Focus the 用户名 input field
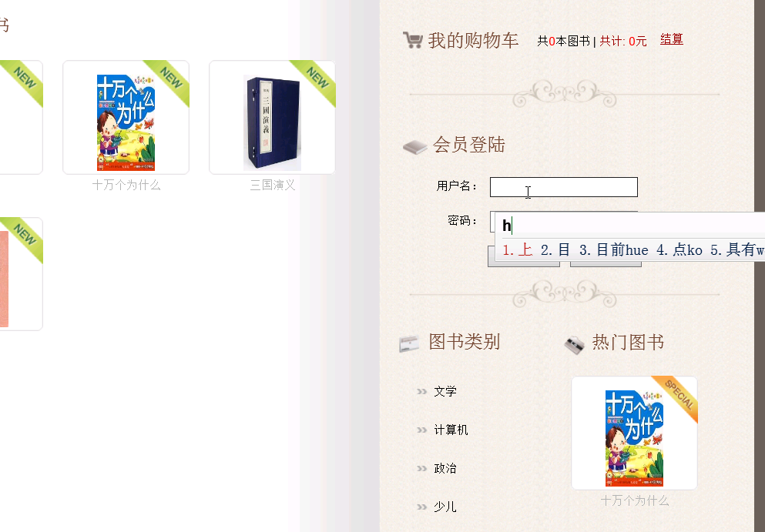 point(563,187)
